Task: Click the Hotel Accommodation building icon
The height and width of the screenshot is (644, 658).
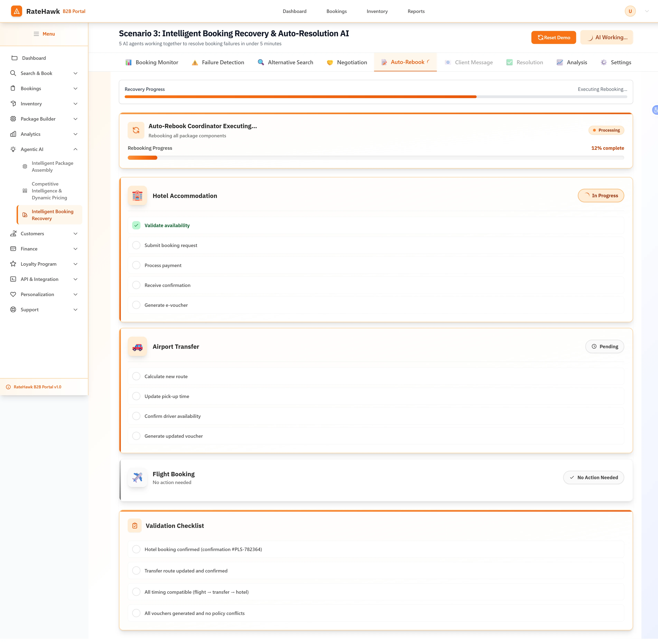Action: point(137,196)
